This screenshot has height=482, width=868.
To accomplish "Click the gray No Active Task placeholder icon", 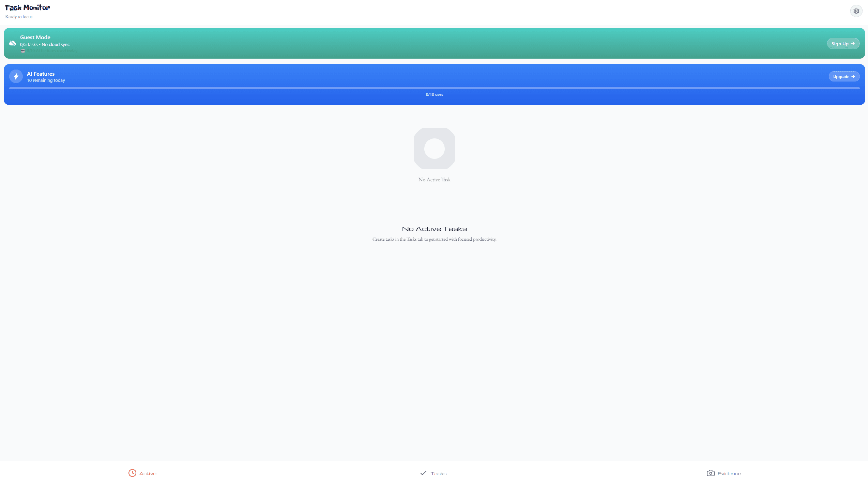I will click(x=434, y=149).
